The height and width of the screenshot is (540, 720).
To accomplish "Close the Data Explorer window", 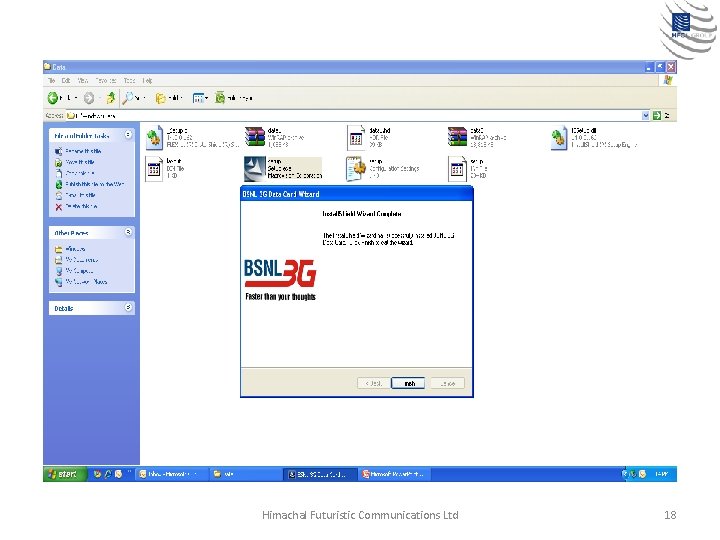I will [671, 68].
